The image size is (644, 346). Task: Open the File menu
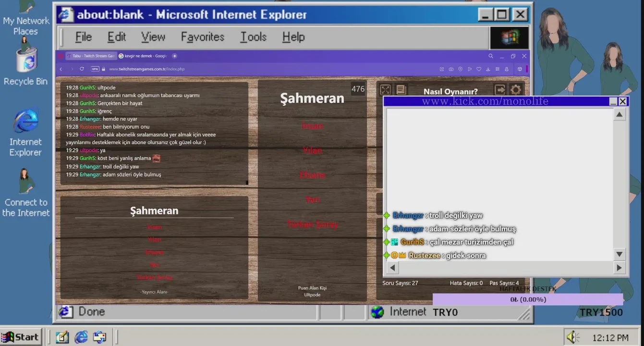point(83,37)
